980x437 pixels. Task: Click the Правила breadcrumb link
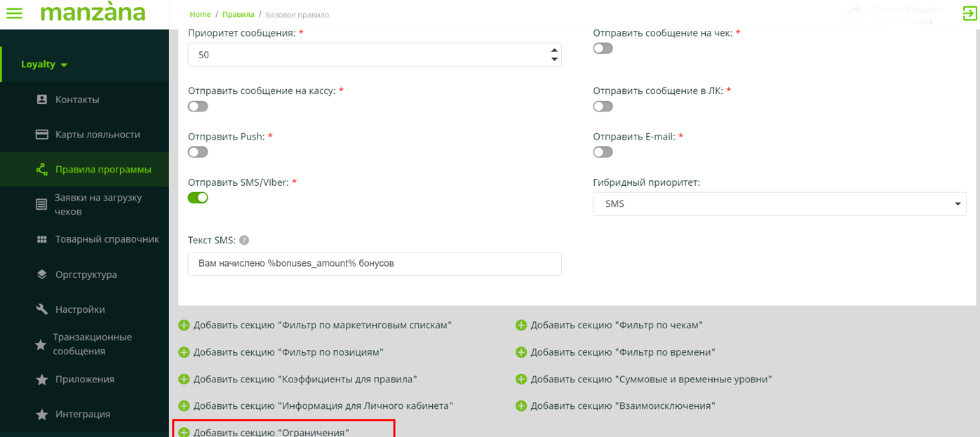(x=238, y=15)
